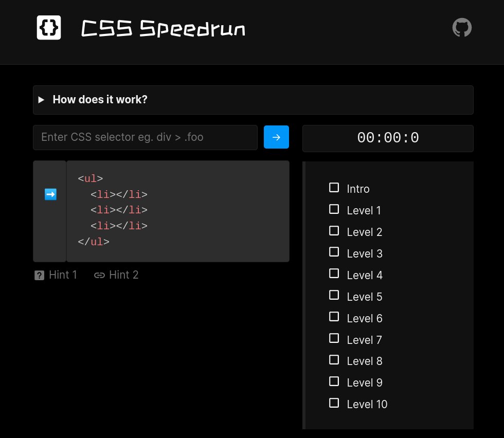Check the Intro checkbox
This screenshot has width=504, height=438.
pos(334,187)
